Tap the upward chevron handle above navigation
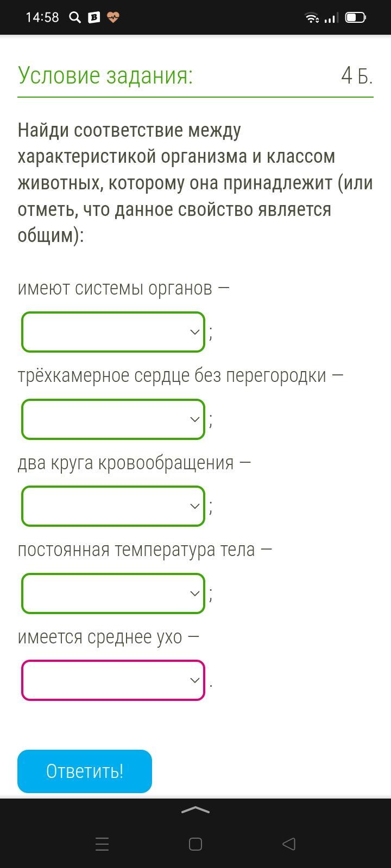The width and height of the screenshot is (391, 868). tap(195, 810)
